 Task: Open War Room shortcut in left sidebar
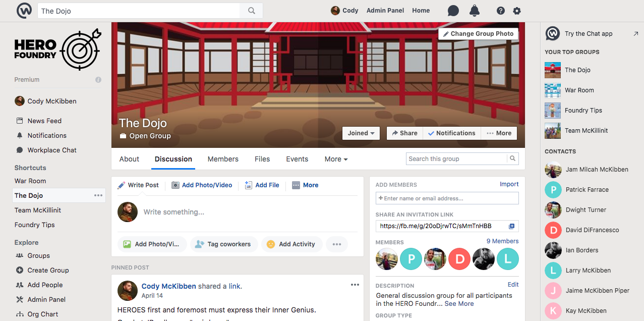pyautogui.click(x=30, y=181)
